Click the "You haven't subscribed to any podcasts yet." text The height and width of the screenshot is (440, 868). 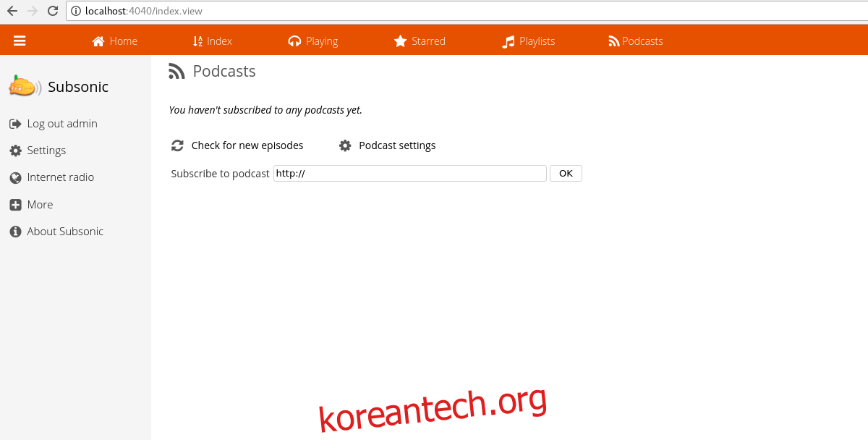coord(265,111)
